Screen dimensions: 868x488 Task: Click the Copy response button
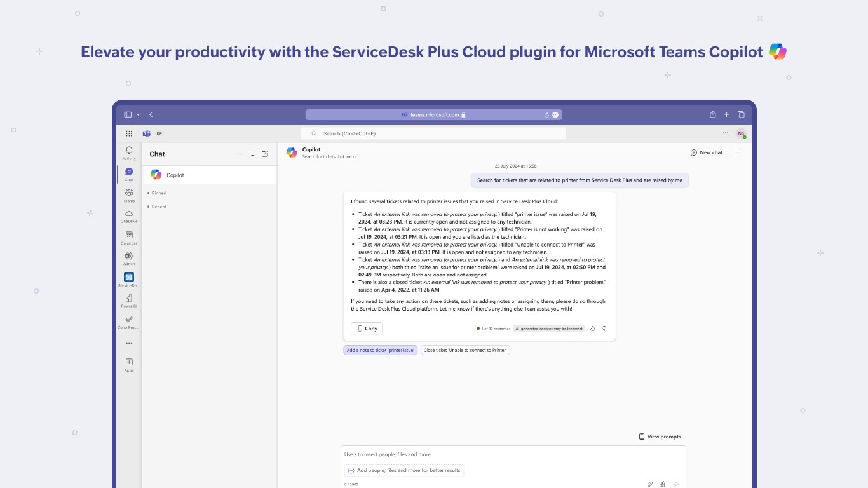(x=367, y=329)
